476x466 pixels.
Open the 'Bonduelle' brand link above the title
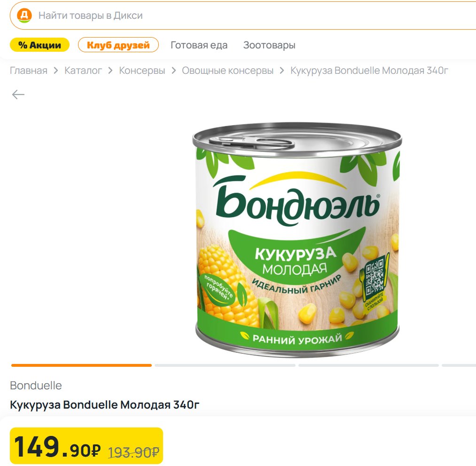pyautogui.click(x=36, y=386)
